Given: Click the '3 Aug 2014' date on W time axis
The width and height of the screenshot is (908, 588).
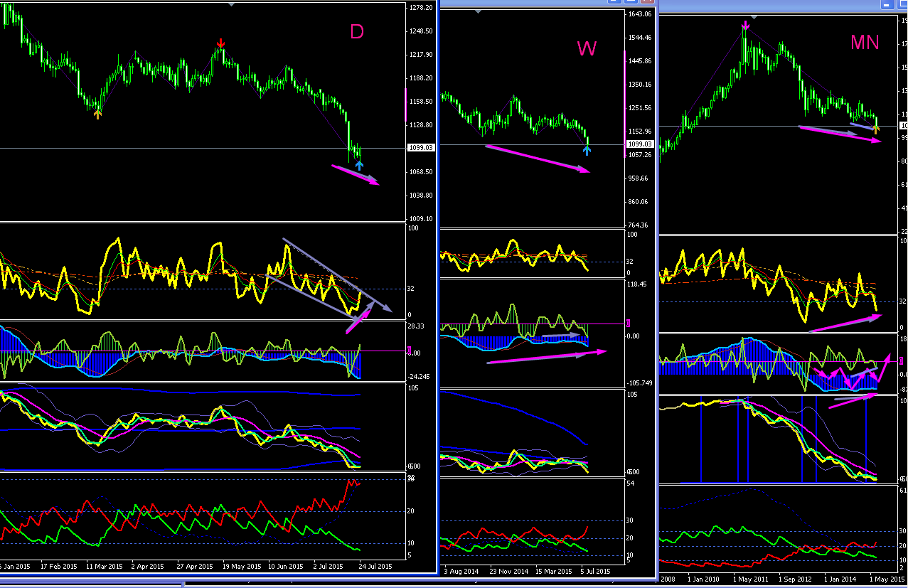Looking at the screenshot, I should click(461, 571).
